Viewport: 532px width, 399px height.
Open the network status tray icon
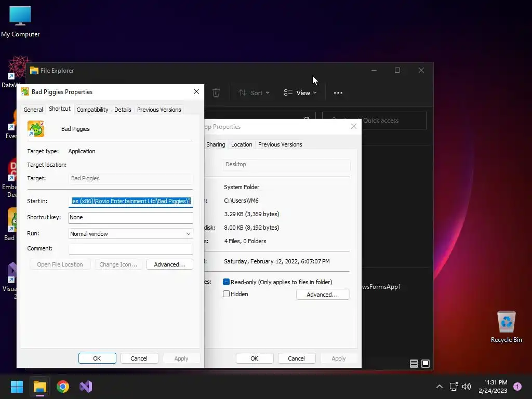[x=454, y=387]
